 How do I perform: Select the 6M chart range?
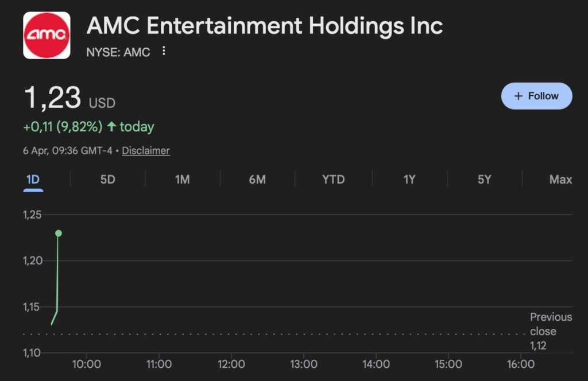pos(257,180)
